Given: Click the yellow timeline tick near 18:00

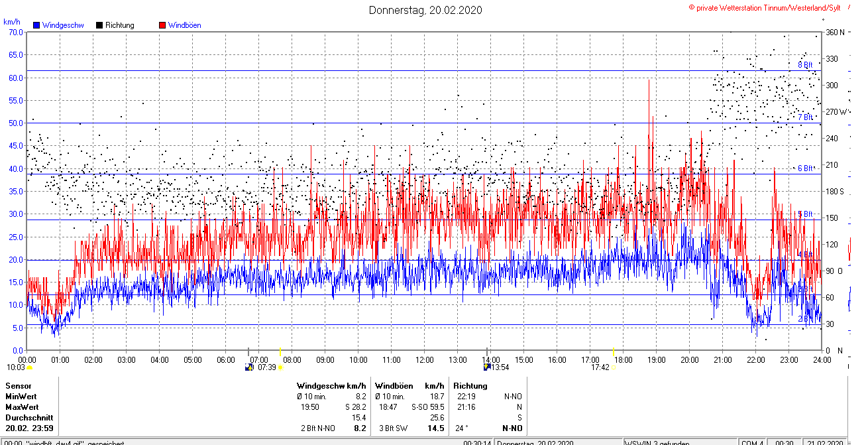Looking at the screenshot, I should point(614,351).
